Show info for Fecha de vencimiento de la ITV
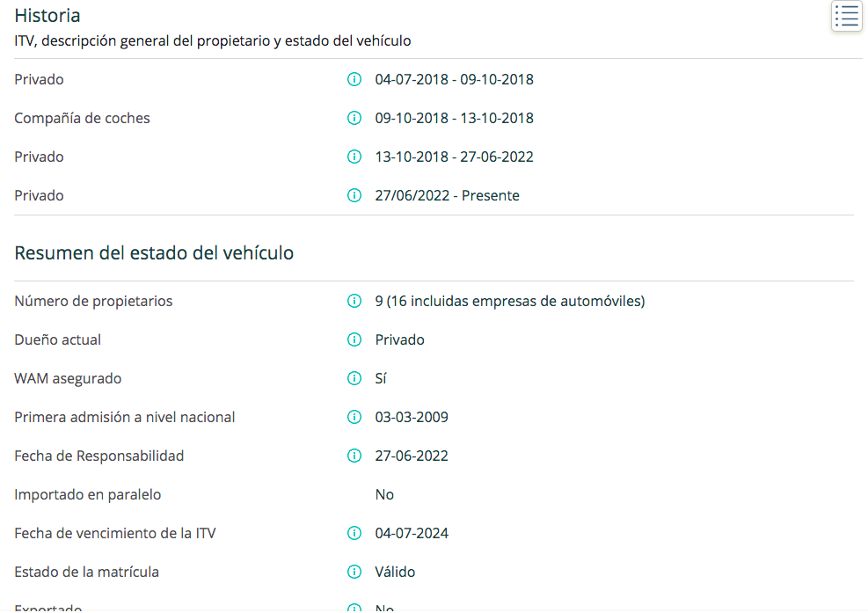 tap(354, 533)
